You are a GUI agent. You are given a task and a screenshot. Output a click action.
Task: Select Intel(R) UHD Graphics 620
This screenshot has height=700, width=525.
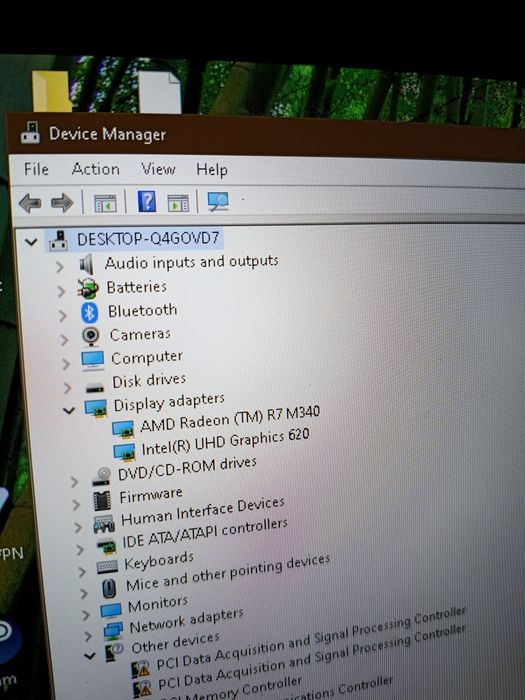coord(225,442)
